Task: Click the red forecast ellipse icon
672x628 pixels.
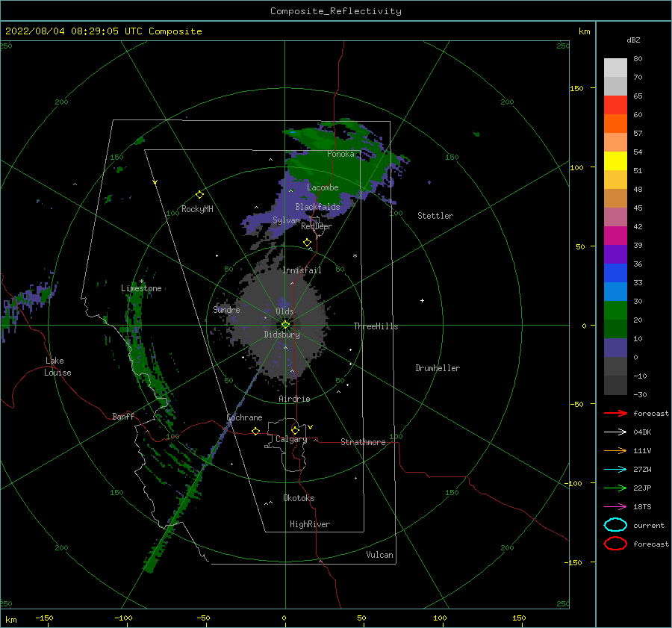Action: [615, 544]
